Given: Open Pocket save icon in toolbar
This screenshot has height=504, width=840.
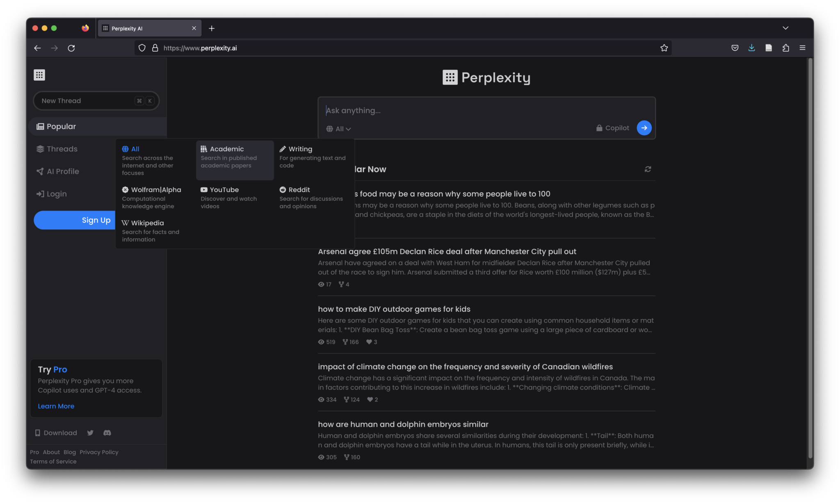Looking at the screenshot, I should point(735,48).
